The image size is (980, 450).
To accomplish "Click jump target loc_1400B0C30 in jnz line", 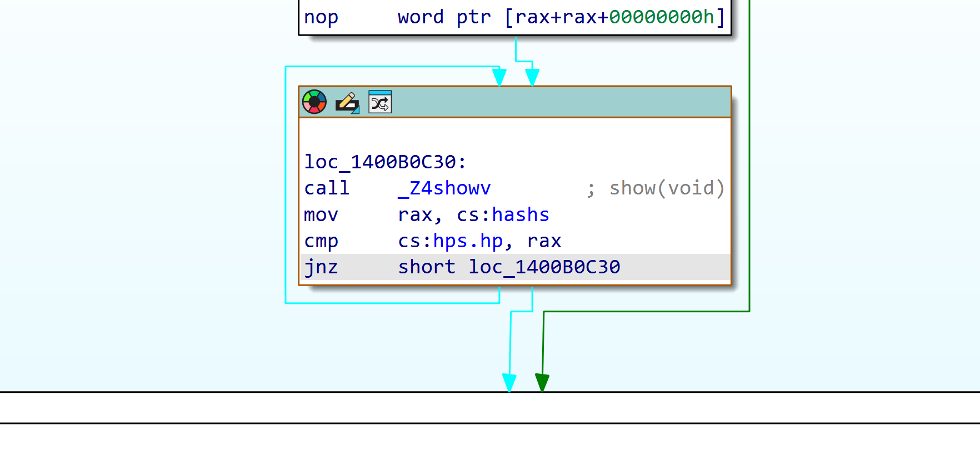I will (544, 267).
